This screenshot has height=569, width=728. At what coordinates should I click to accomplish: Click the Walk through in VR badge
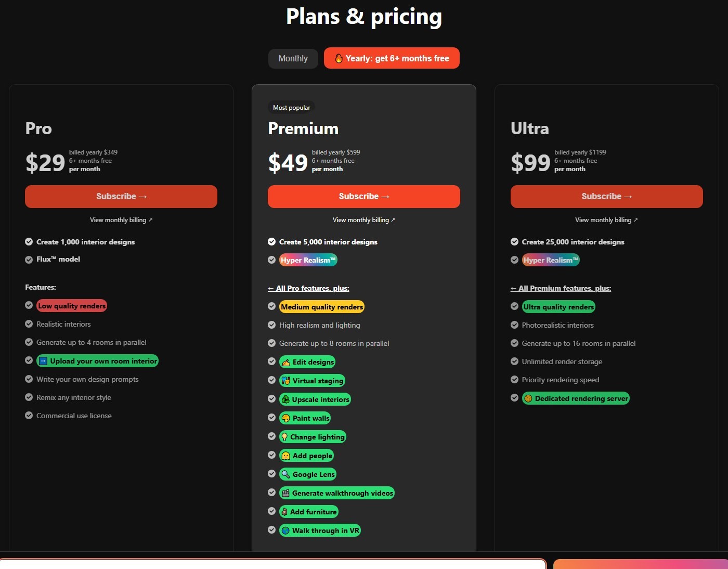pos(320,531)
